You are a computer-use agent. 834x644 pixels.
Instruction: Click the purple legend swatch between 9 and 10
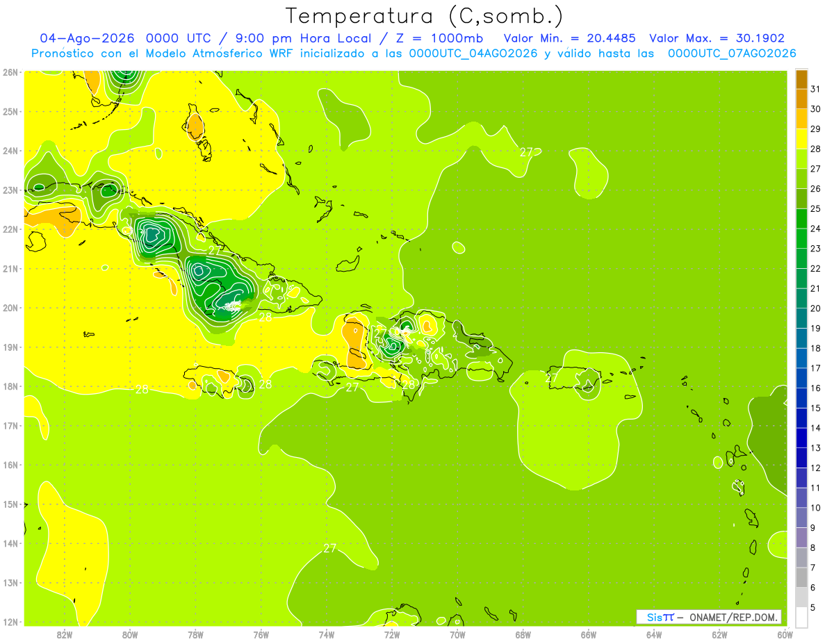coord(801,518)
